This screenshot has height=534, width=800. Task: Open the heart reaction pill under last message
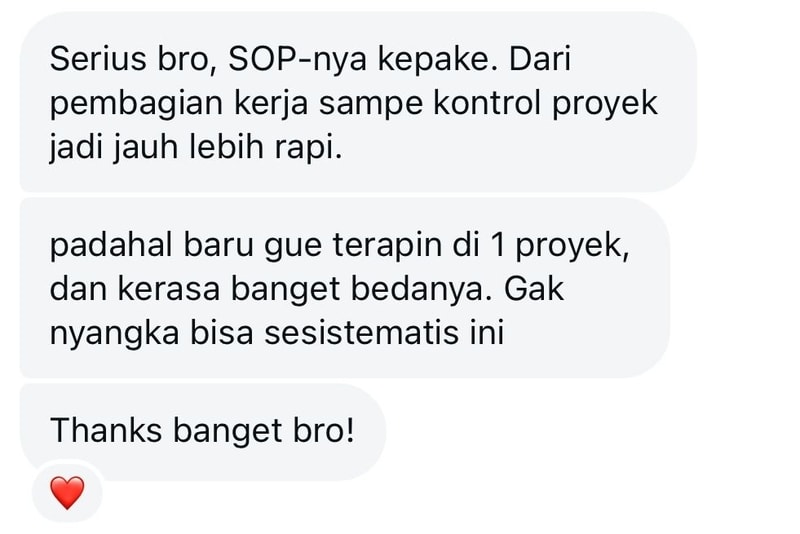click(67, 492)
